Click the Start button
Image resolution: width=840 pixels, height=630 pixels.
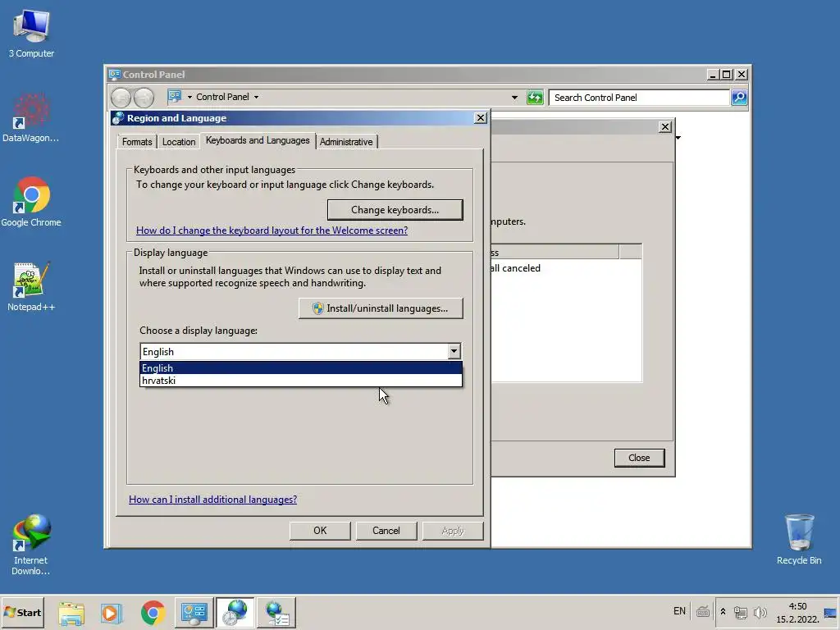(x=22, y=612)
